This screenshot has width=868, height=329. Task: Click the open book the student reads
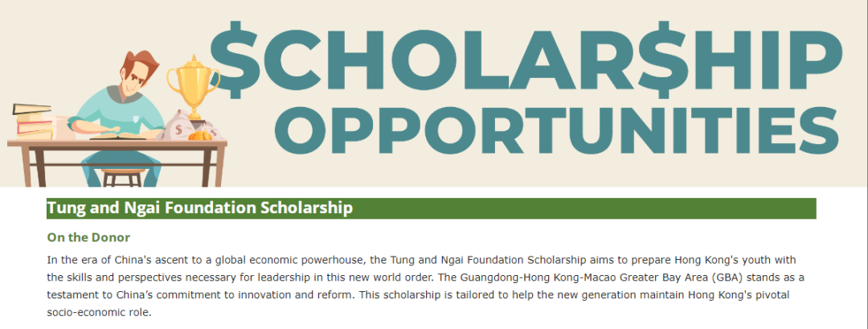(118, 135)
